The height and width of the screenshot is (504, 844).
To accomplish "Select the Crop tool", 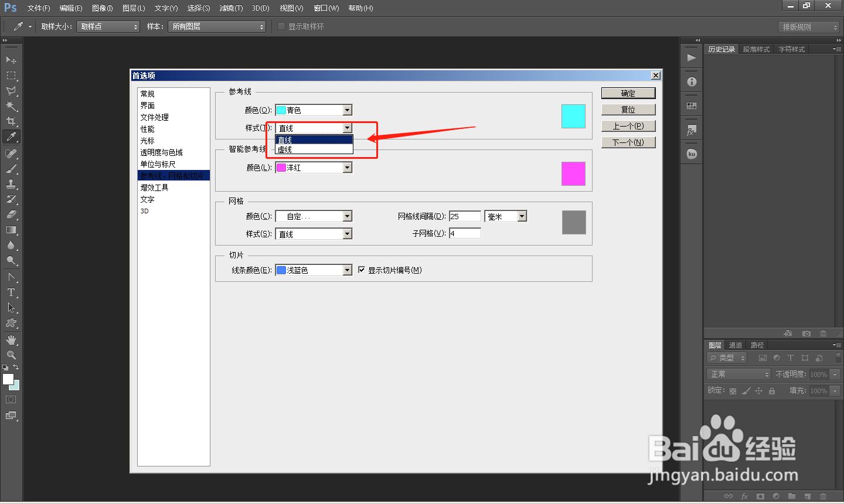I will [x=11, y=121].
